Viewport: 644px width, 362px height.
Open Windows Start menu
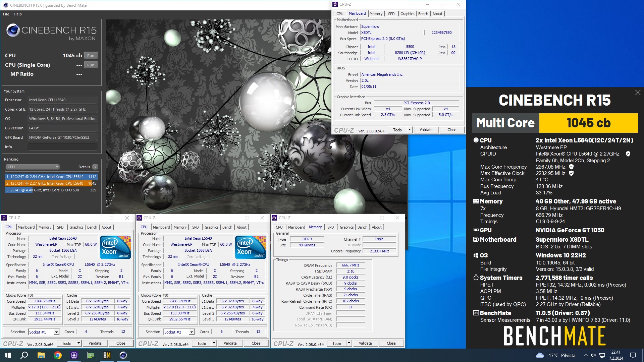pyautogui.click(x=8, y=355)
